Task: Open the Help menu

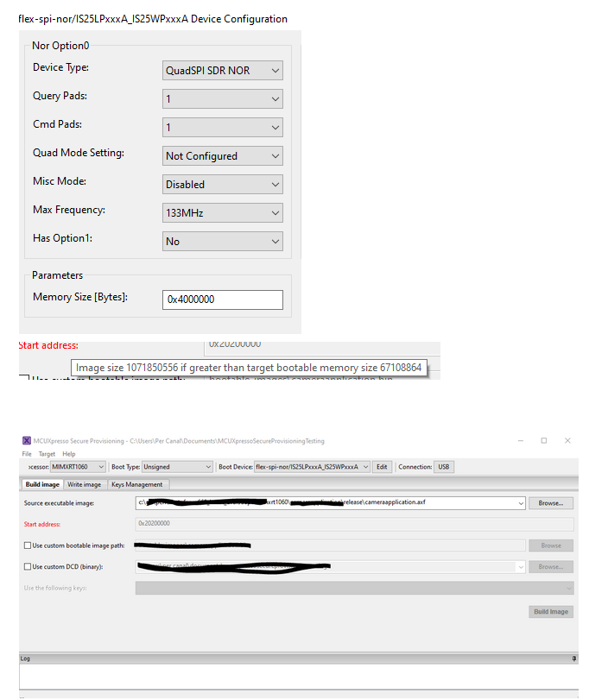Action: (69, 454)
